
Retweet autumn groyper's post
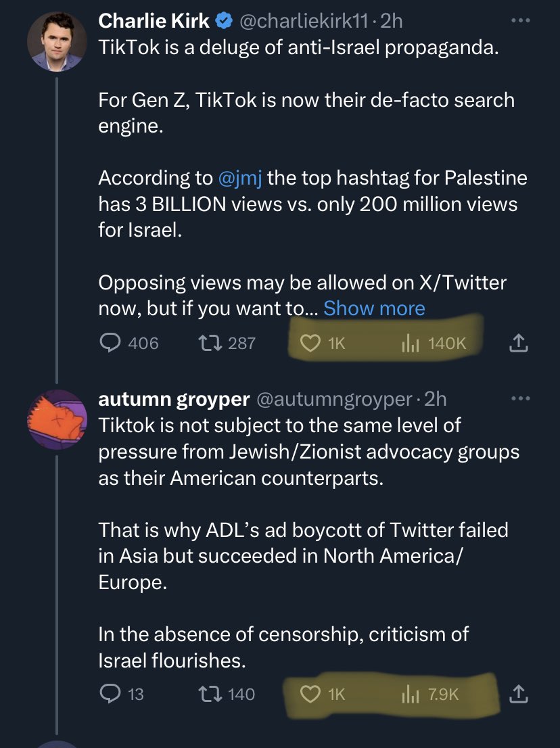205,694
